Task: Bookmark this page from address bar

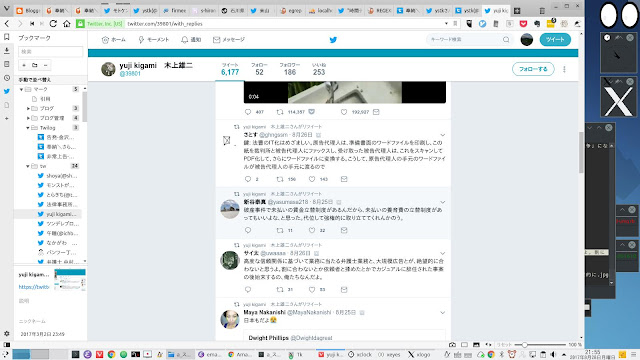Action: point(455,24)
